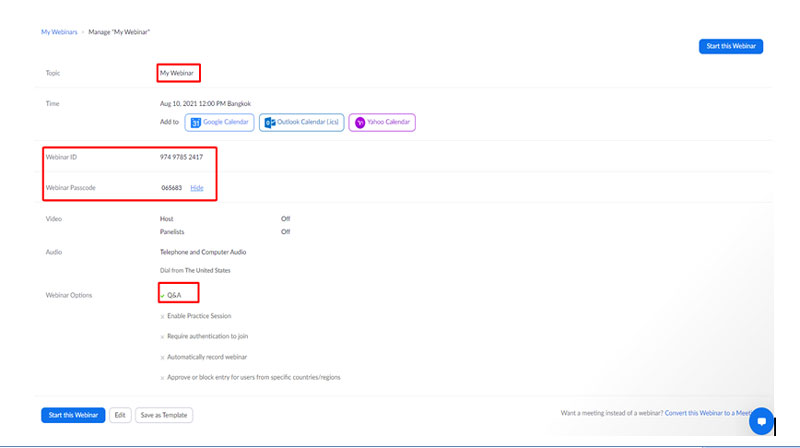Screen dimensions: 800x448
Task: Add webinar to Outlook Calendar (.ics)
Action: [x=301, y=122]
